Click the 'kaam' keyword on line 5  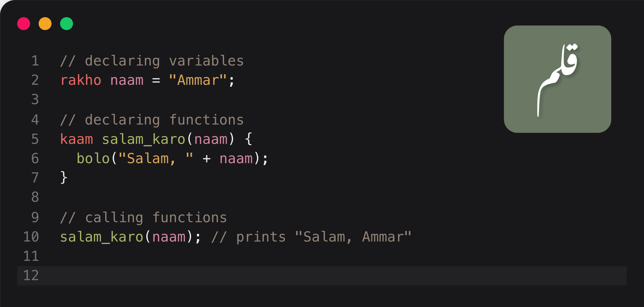(76, 139)
